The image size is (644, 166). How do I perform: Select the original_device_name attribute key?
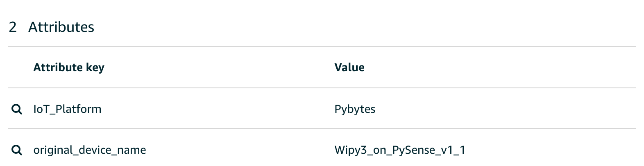(90, 150)
